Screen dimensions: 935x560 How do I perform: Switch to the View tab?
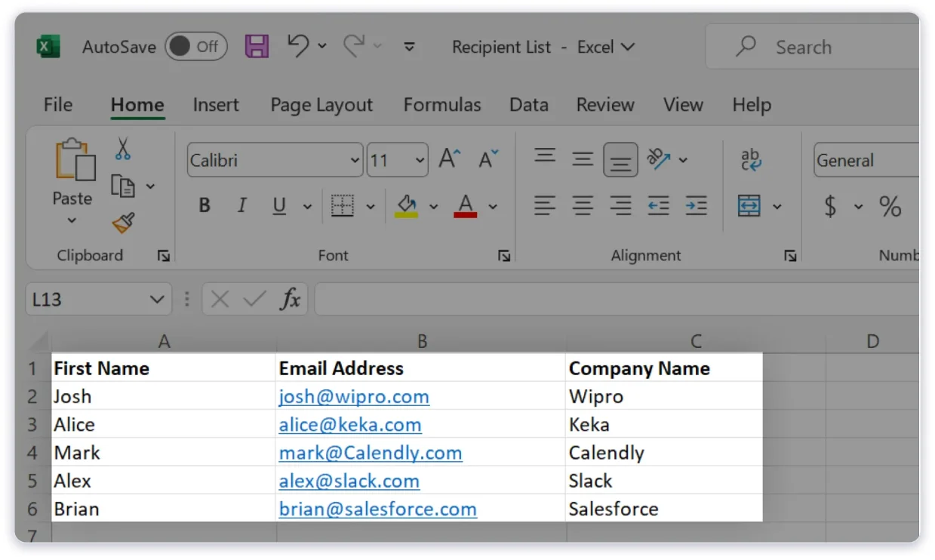point(683,105)
